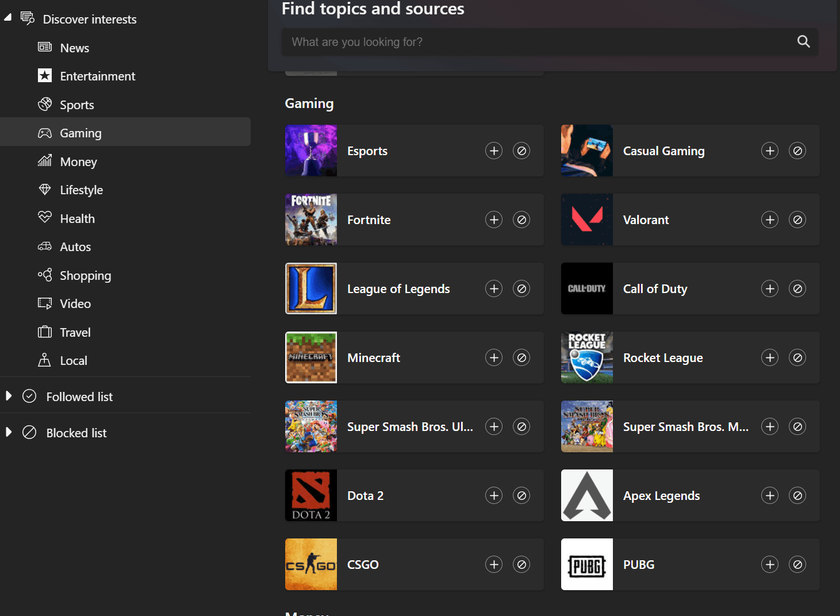Viewport: 840px width, 616px height.
Task: Follow the Dota 2 topic
Action: coord(494,495)
